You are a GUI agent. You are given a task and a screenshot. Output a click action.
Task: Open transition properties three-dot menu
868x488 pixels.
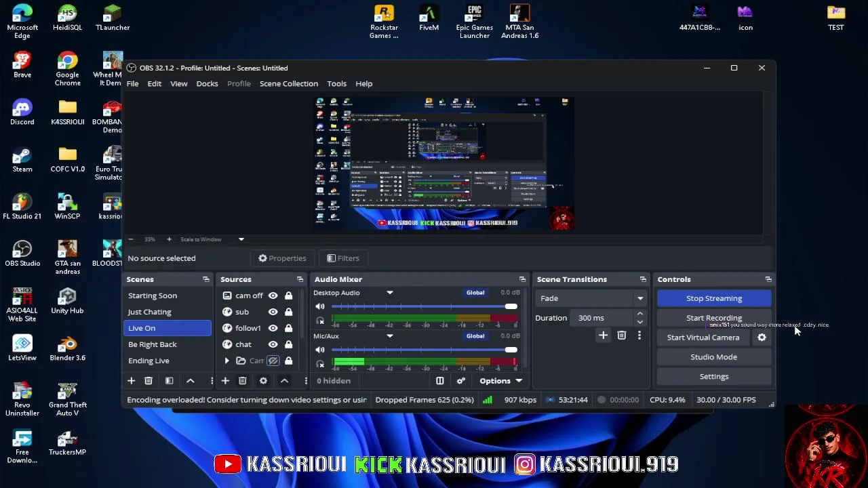639,335
